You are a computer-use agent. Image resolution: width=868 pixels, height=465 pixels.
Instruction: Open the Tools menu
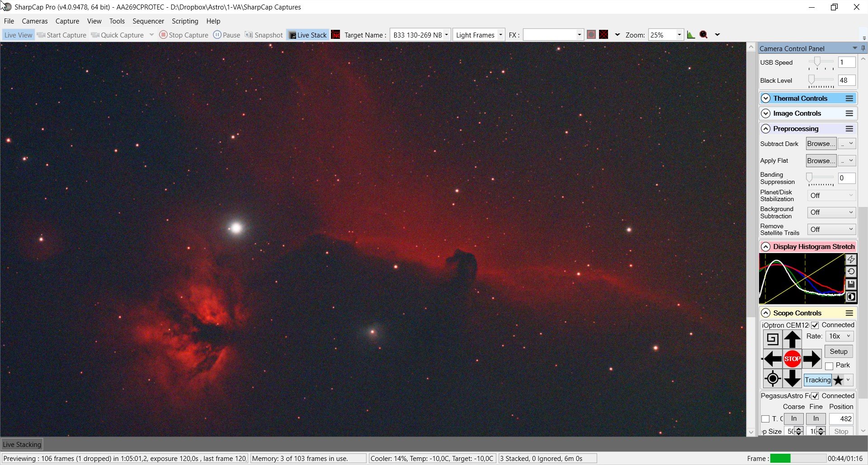[117, 21]
